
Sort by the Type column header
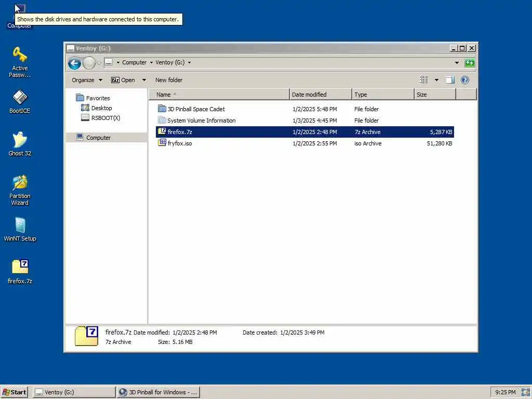point(383,95)
